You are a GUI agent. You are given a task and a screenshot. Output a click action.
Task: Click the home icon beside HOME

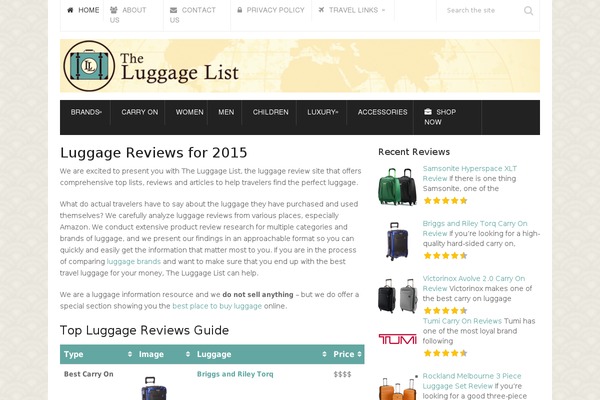70,10
